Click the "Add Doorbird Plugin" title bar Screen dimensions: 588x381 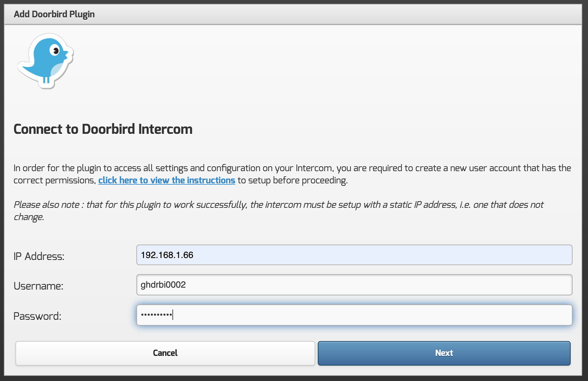click(54, 14)
